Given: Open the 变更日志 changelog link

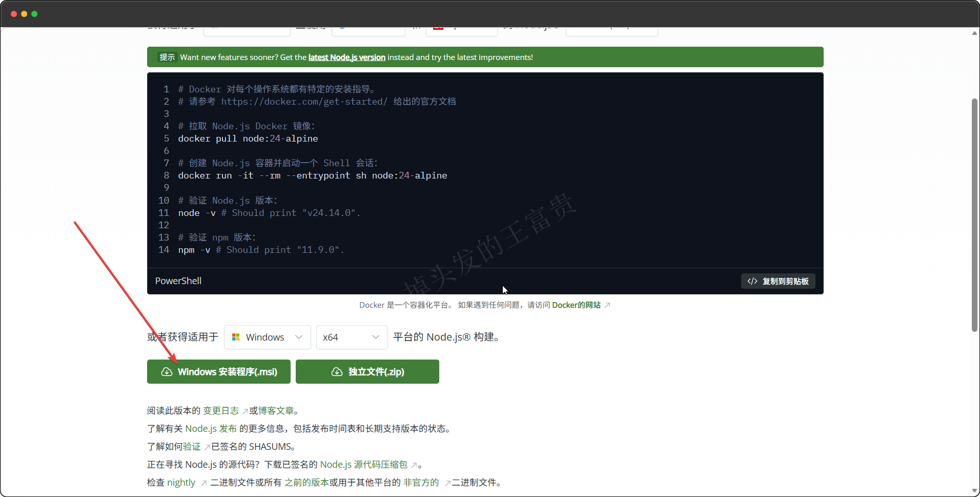Looking at the screenshot, I should (221, 411).
